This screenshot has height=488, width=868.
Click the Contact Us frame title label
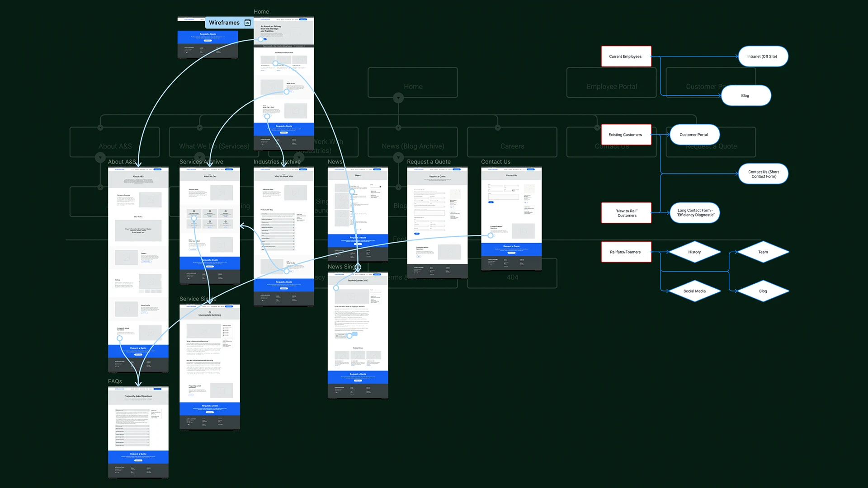click(x=495, y=162)
